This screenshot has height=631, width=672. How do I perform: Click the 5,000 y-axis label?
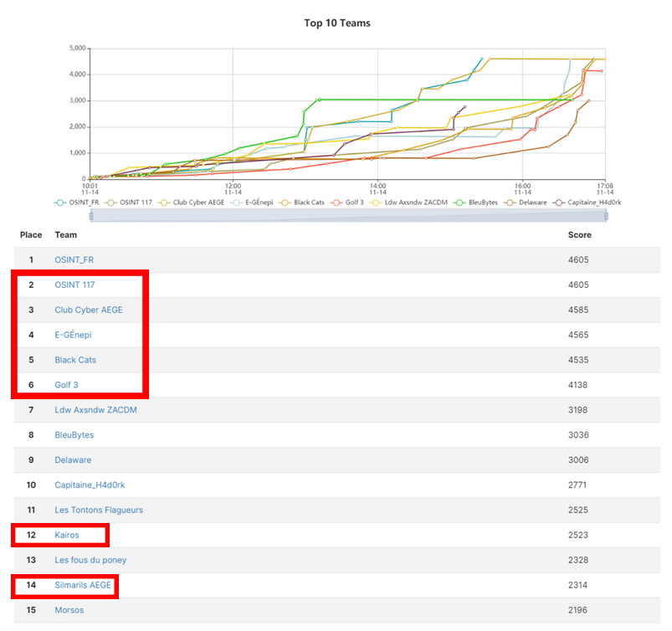[x=78, y=48]
